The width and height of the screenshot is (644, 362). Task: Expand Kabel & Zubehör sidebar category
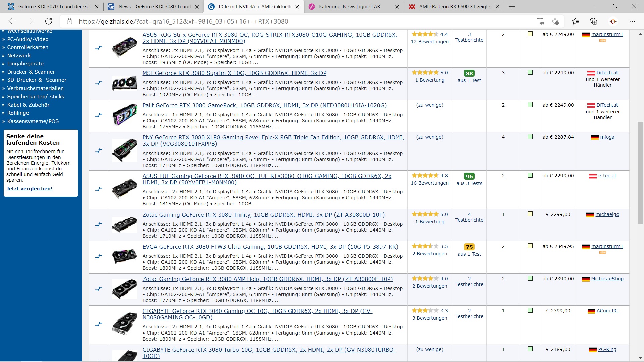coord(28,105)
